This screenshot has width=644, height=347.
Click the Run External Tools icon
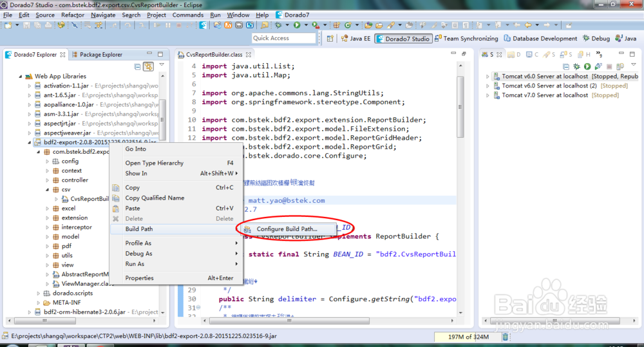316,26
